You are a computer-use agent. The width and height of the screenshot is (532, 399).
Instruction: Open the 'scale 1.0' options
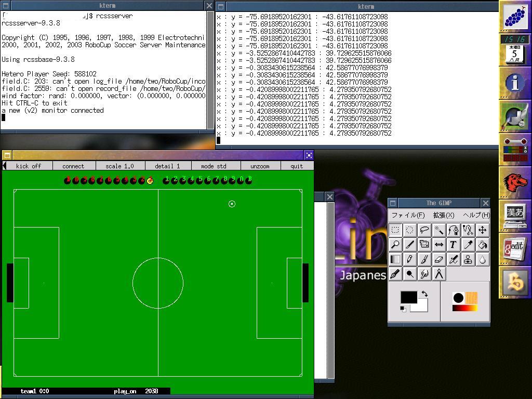[x=119, y=166]
